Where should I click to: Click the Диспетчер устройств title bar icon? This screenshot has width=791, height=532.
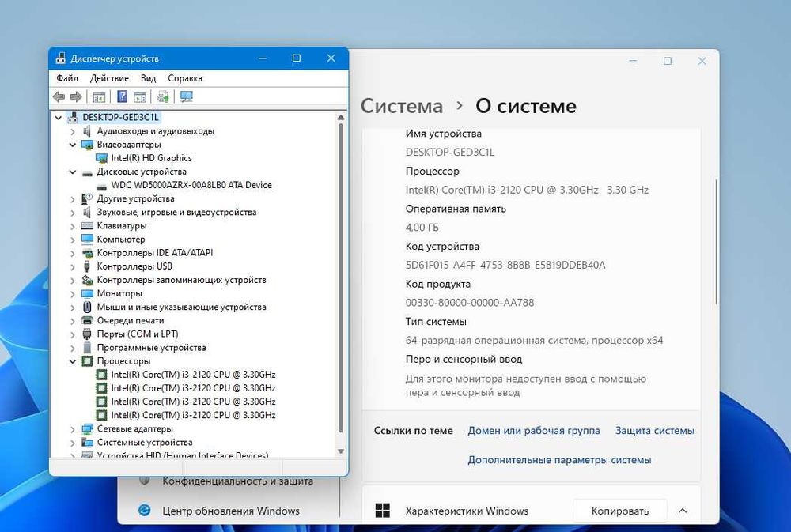[x=61, y=58]
